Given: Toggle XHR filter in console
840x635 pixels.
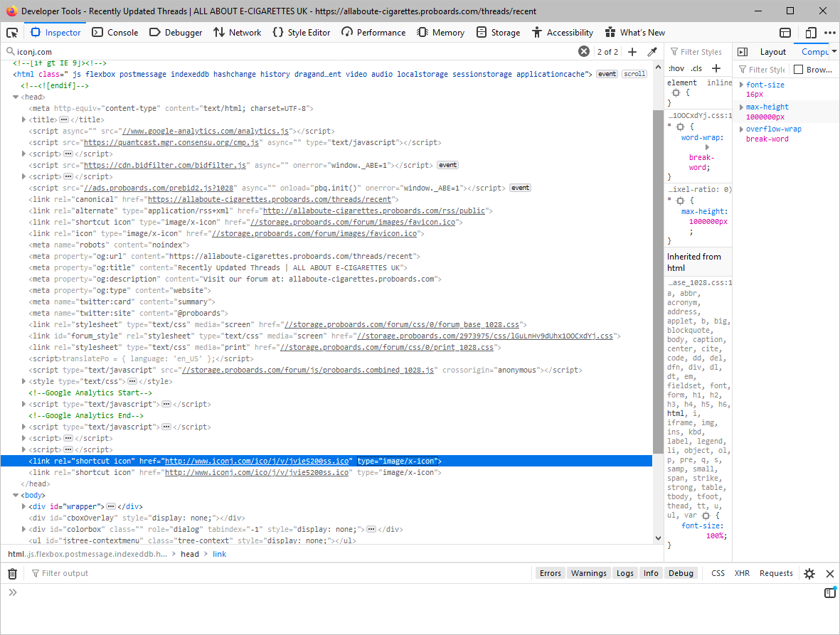Looking at the screenshot, I should point(742,573).
